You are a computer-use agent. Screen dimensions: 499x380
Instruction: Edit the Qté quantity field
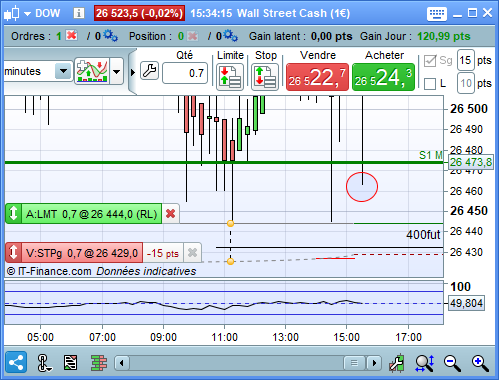pos(185,73)
